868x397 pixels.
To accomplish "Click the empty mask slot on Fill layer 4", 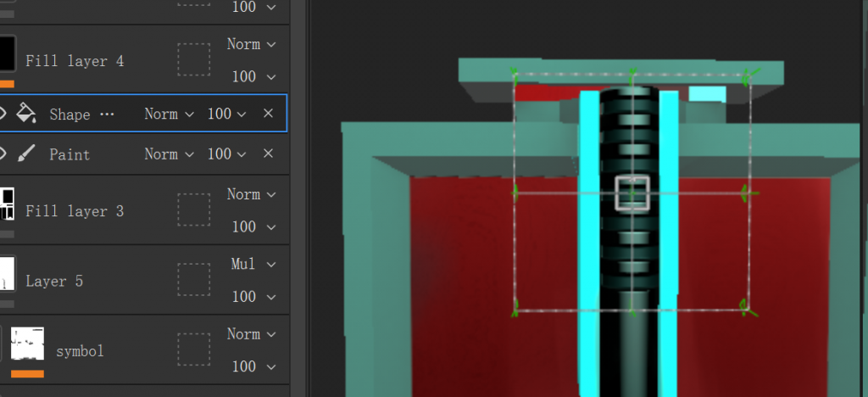I will (193, 60).
